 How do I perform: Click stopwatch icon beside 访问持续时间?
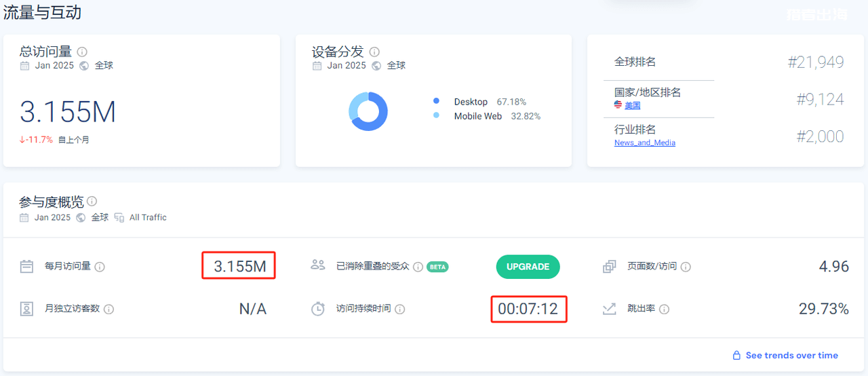pyautogui.click(x=318, y=308)
